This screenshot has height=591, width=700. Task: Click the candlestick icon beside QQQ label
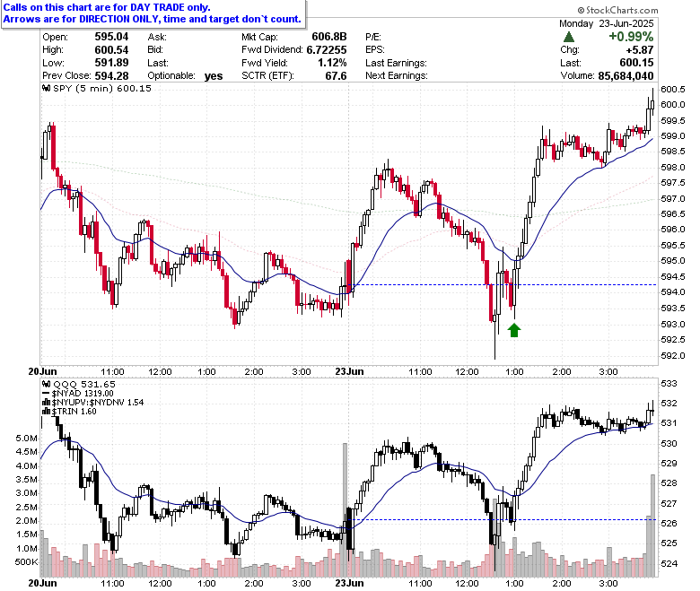click(46, 384)
